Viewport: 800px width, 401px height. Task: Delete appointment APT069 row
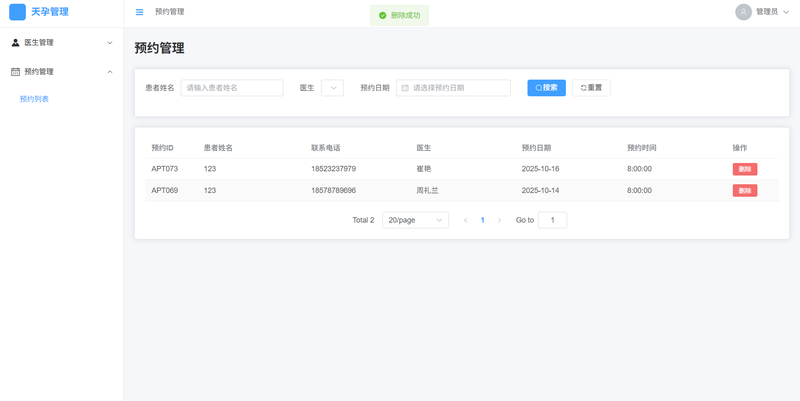744,190
